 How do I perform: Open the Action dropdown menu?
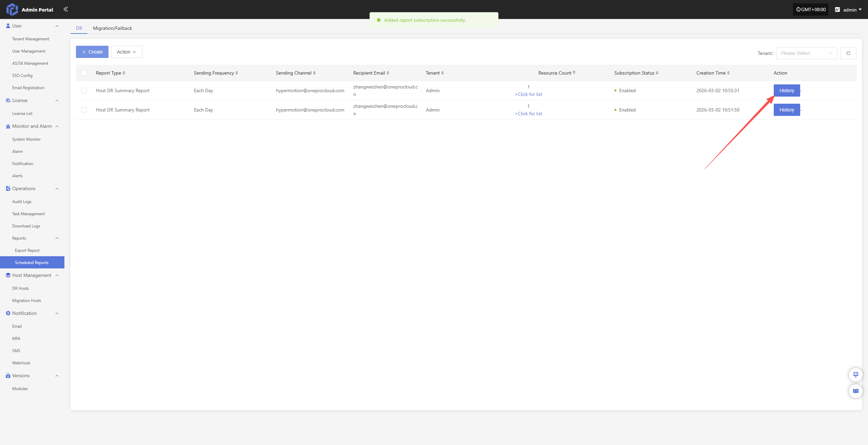coord(126,52)
